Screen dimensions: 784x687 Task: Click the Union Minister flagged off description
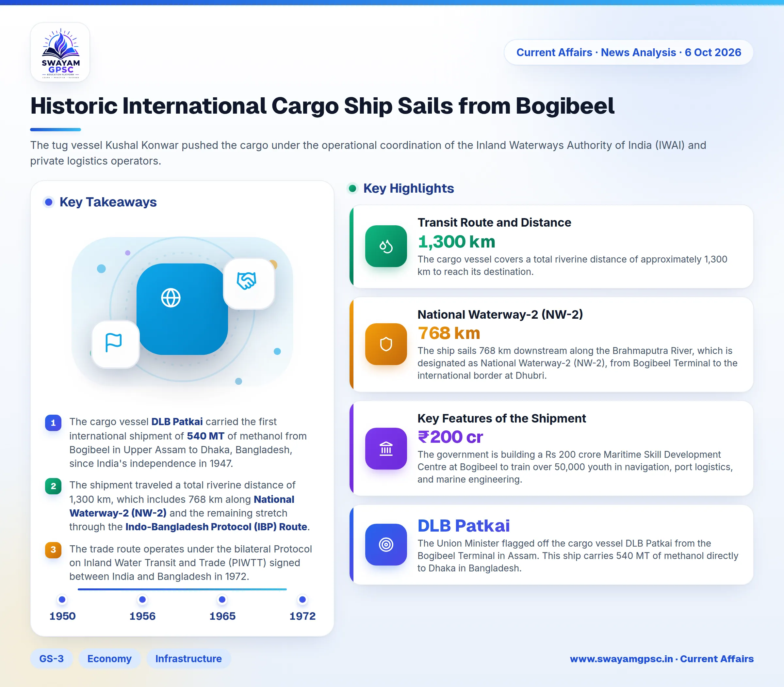578,556
